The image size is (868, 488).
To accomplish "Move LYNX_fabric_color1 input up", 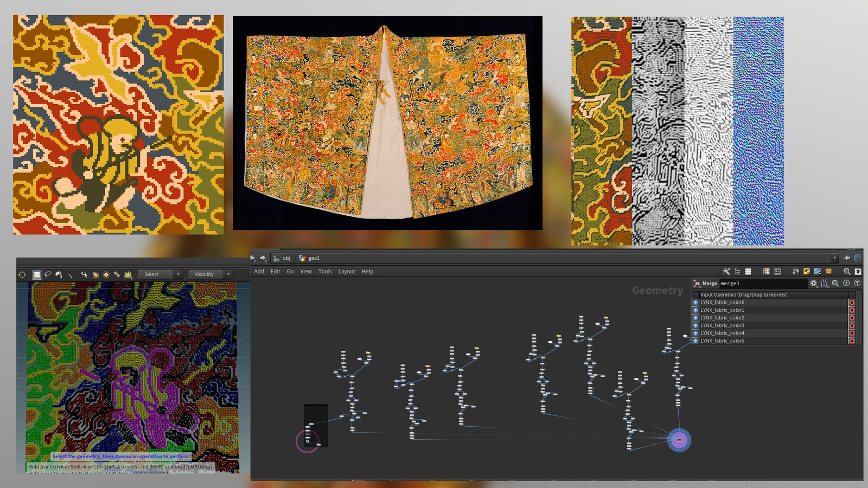I will (695, 310).
